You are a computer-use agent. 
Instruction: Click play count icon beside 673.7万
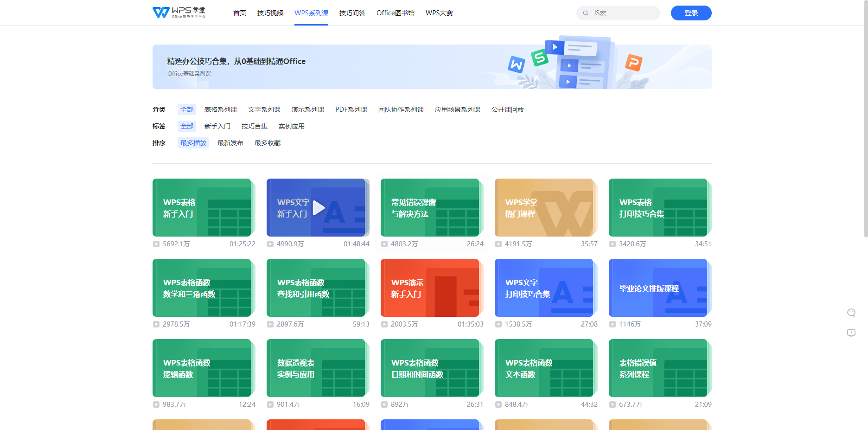coord(613,404)
